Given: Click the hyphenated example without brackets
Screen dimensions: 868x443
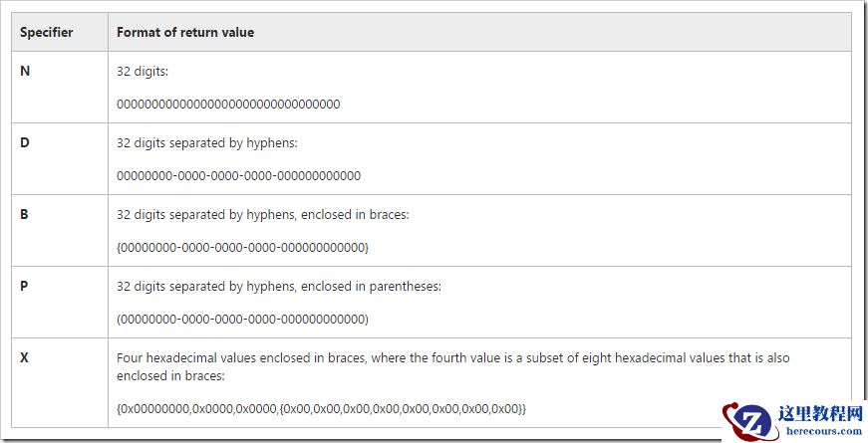Looking at the screenshot, I should click(x=238, y=175).
